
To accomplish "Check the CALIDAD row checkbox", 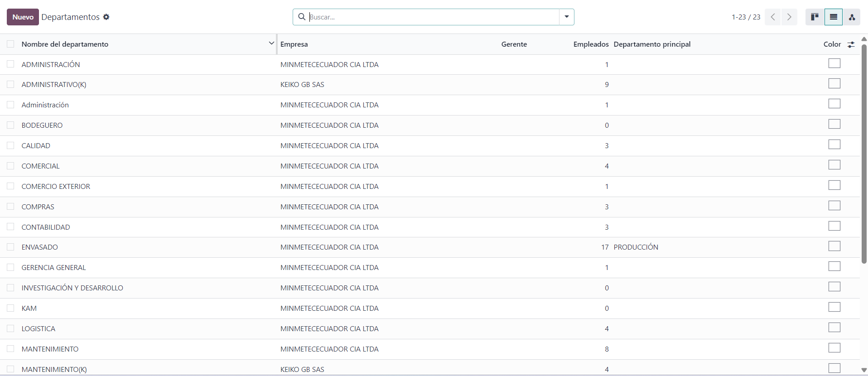I will point(10,145).
